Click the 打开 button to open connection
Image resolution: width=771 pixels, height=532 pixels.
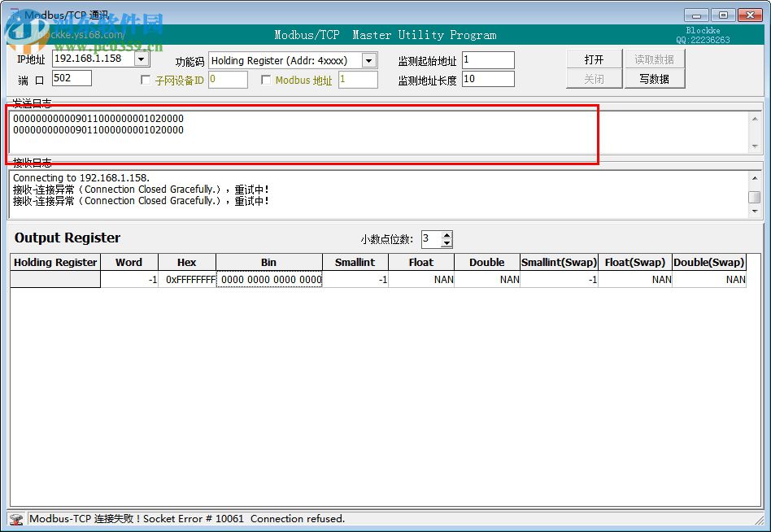(594, 59)
